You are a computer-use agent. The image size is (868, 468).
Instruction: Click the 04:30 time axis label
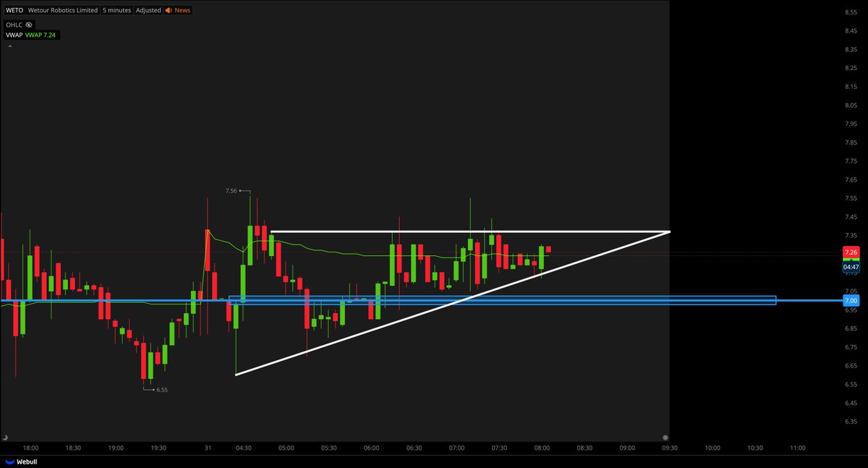(243, 448)
